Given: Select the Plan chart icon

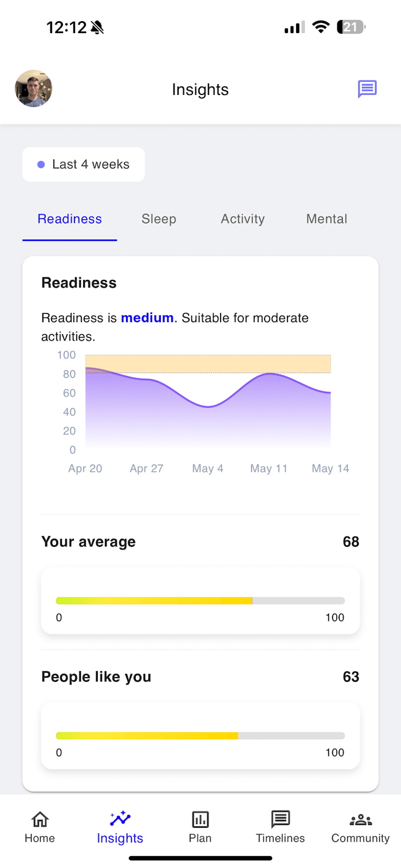Looking at the screenshot, I should 200,820.
